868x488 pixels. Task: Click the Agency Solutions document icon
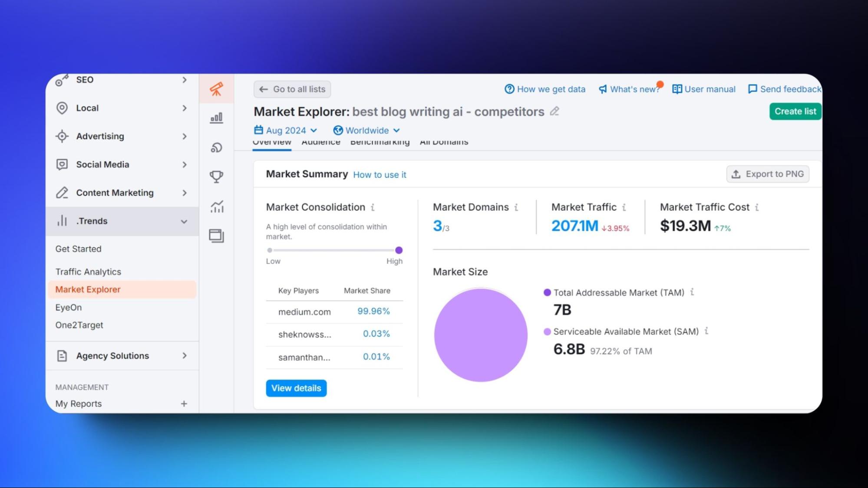coord(62,356)
